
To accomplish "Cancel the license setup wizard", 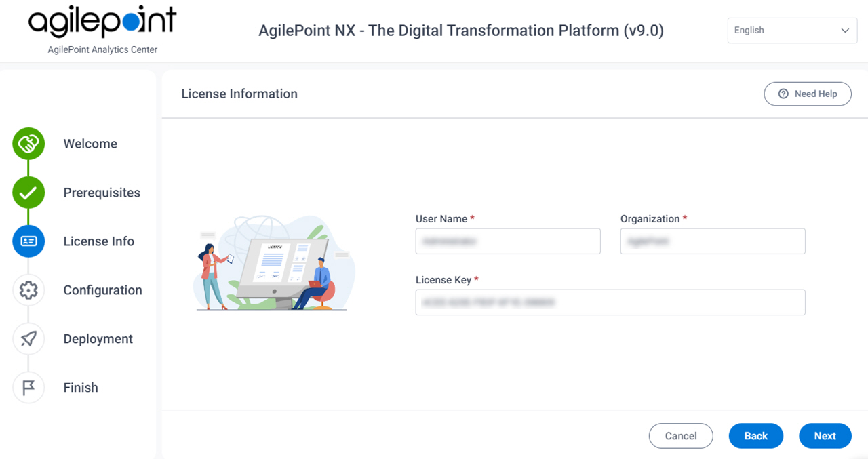I will tap(681, 436).
